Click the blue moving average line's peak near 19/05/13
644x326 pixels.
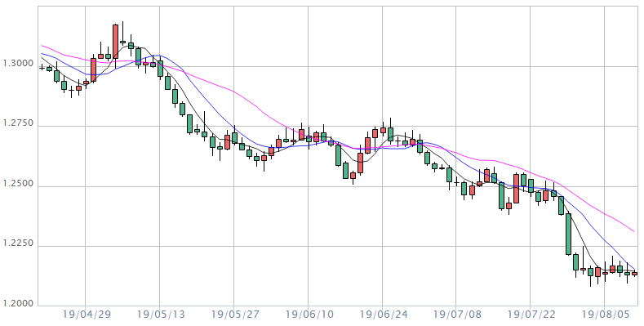(159, 55)
